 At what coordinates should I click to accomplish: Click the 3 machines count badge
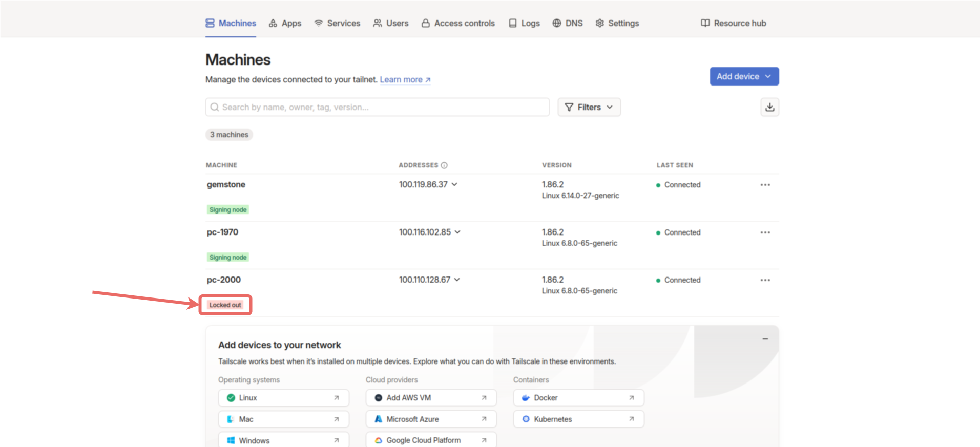(229, 135)
